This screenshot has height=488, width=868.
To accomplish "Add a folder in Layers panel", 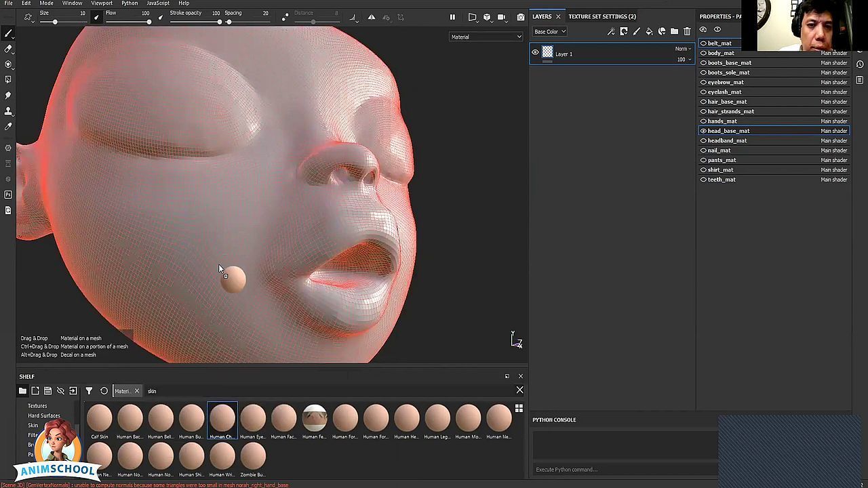I will (x=674, y=31).
